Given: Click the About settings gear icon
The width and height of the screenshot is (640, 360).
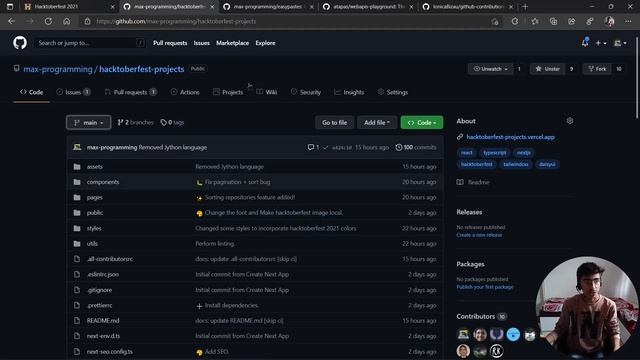Looking at the screenshot, I should [x=570, y=121].
